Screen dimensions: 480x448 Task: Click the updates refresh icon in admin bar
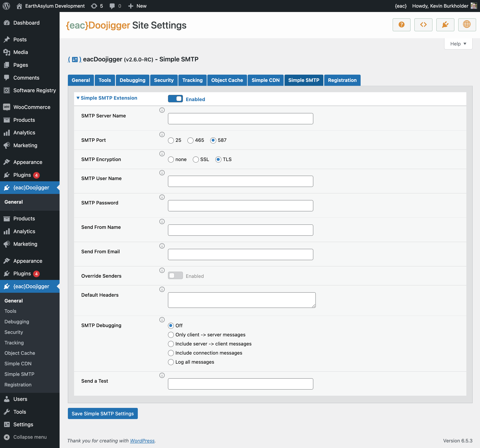click(x=94, y=6)
